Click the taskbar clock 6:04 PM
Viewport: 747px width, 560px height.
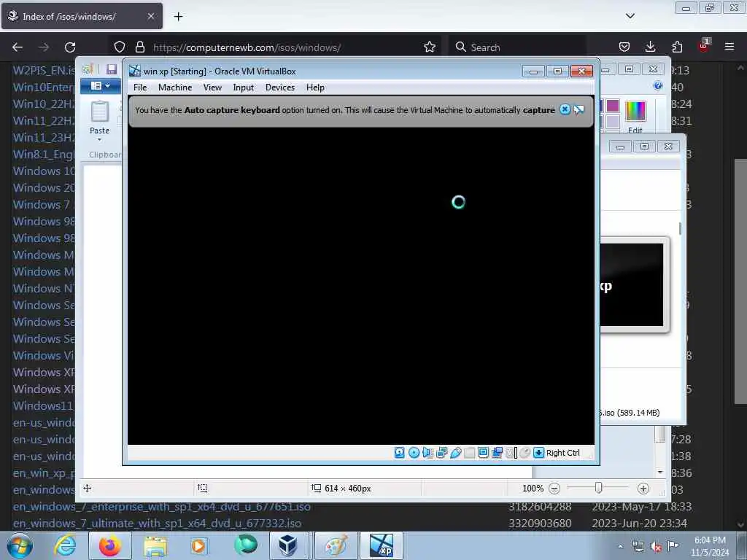click(710, 540)
